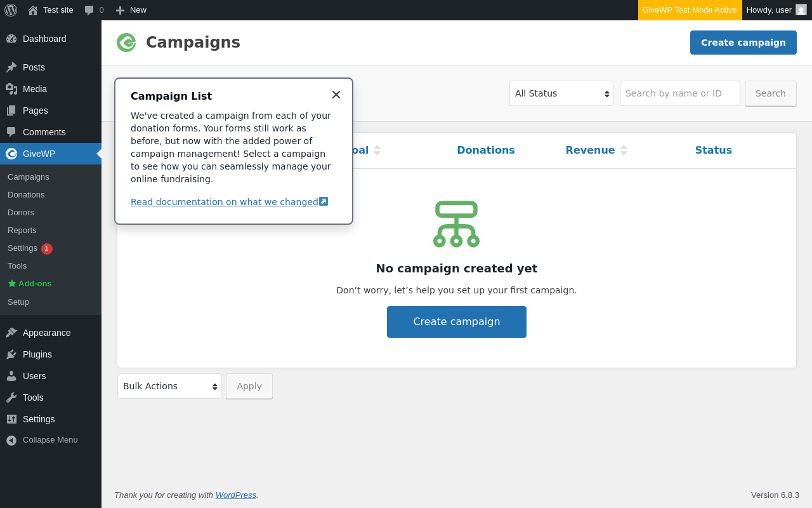Select Reports in the GiveWP submenu
This screenshot has height=508, width=812.
coord(22,231)
